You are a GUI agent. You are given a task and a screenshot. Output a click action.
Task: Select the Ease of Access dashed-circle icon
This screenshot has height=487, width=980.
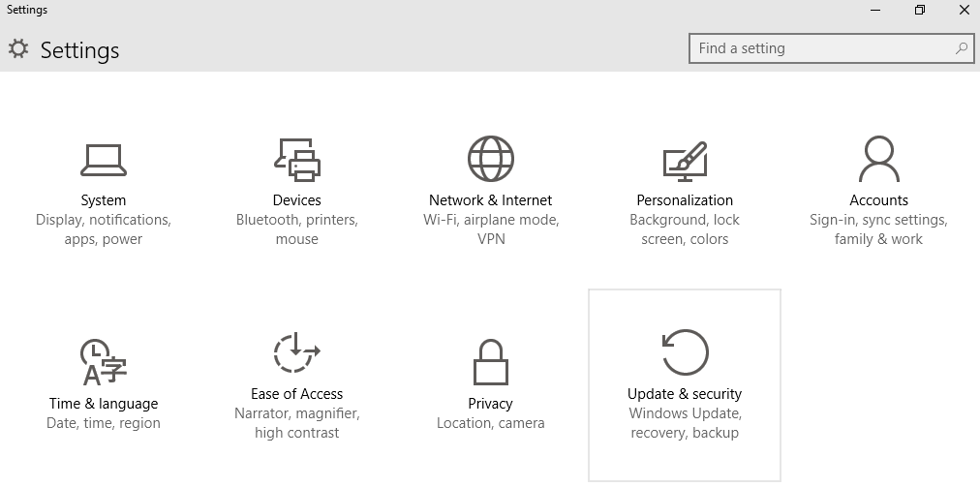tap(297, 352)
